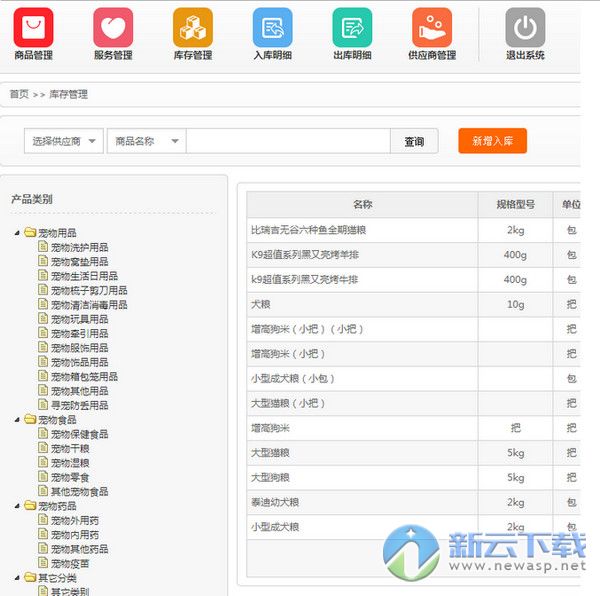Open the 选择供应商 dropdown
Image resolution: width=600 pixels, height=596 pixels.
[x=64, y=141]
